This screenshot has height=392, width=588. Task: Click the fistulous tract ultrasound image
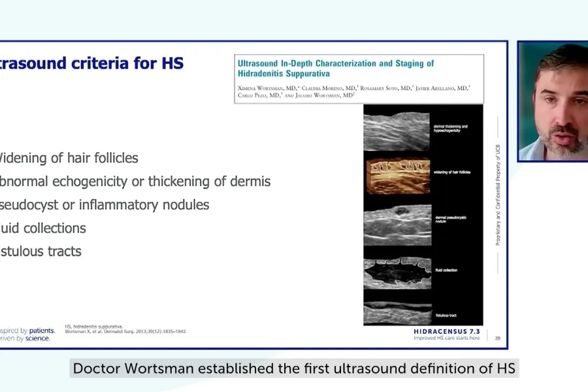point(397,313)
